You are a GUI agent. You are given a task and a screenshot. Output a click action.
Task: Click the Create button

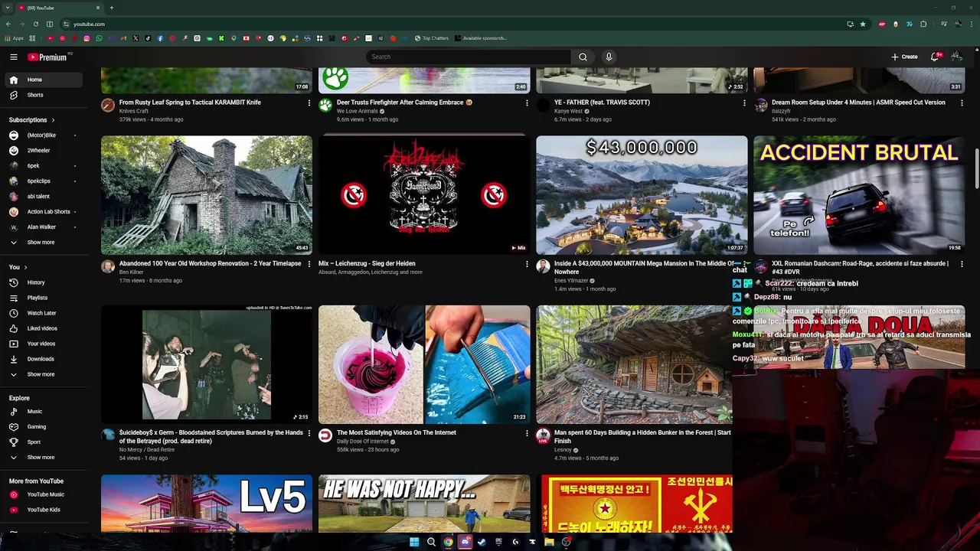904,57
